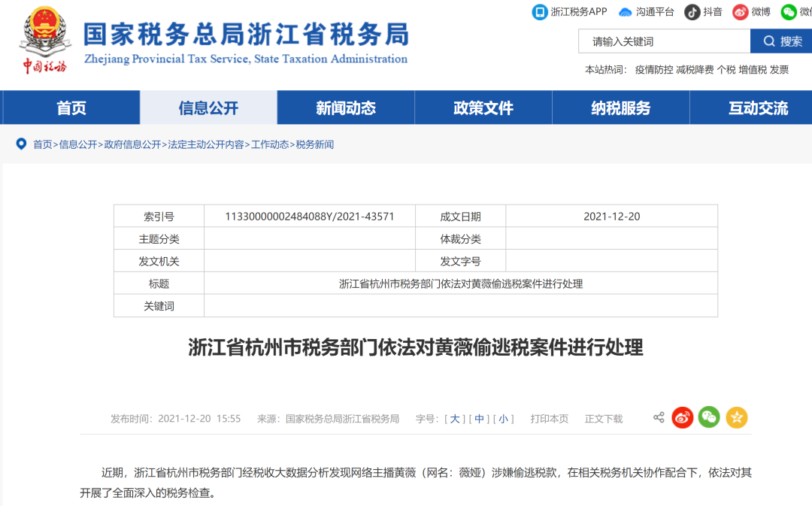Screen dimensions: 812x506
Task: Select large font size 大
Action: pos(454,418)
